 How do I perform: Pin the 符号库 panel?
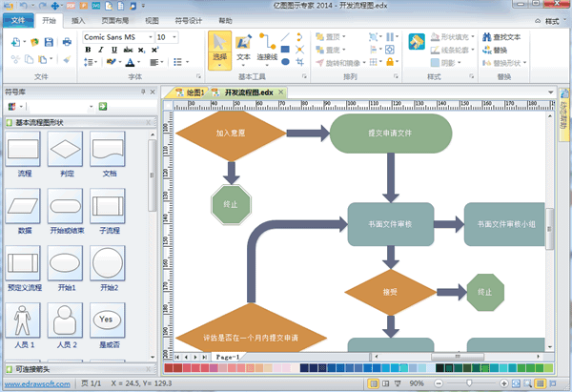coord(142,92)
